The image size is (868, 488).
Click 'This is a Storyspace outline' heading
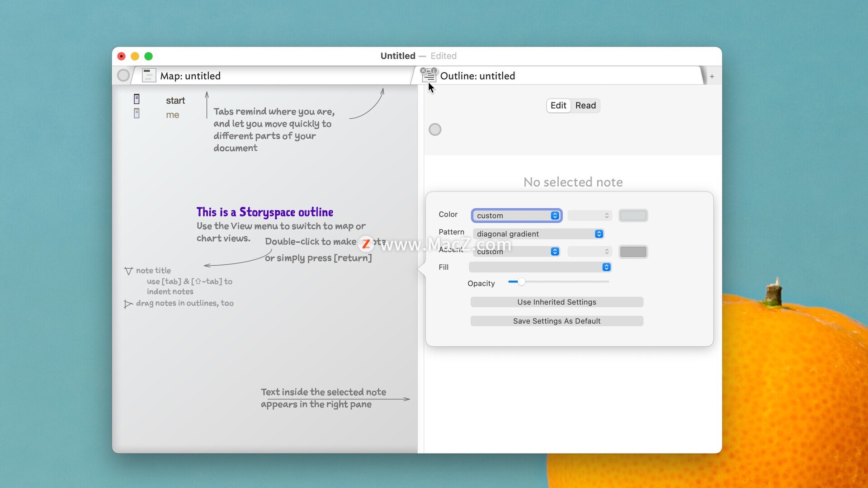click(264, 212)
